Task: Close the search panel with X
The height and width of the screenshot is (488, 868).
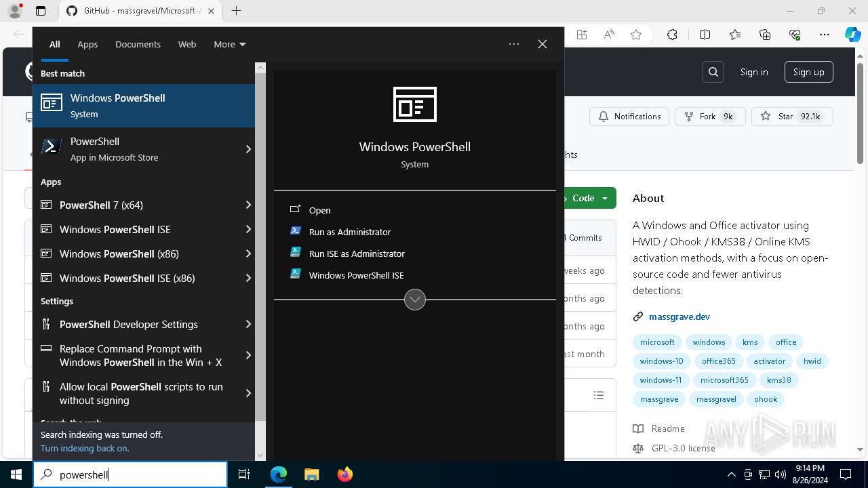Action: [542, 44]
